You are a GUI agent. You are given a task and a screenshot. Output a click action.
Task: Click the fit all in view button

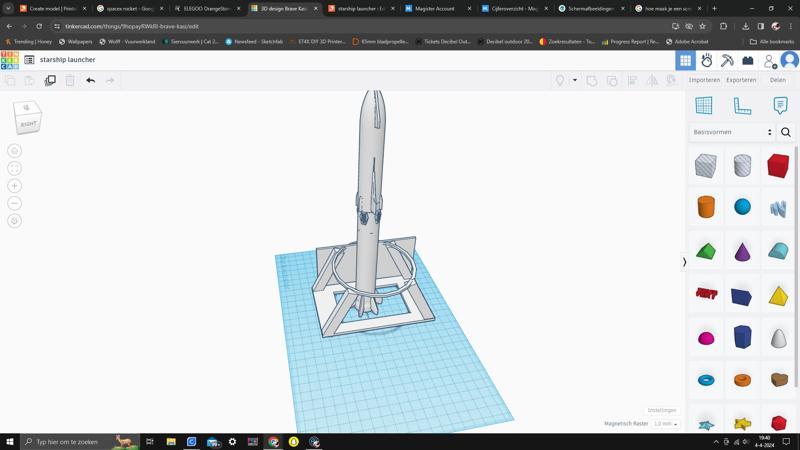click(x=14, y=168)
